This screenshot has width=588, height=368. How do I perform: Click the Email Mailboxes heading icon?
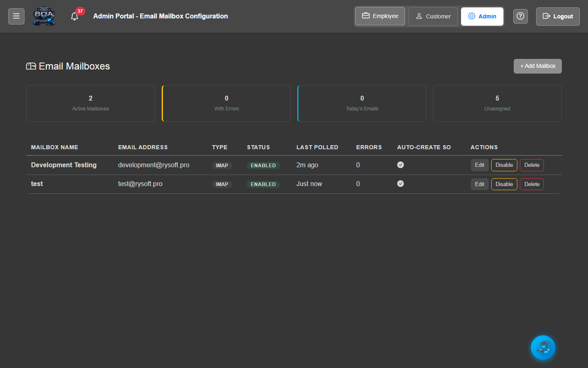point(31,66)
